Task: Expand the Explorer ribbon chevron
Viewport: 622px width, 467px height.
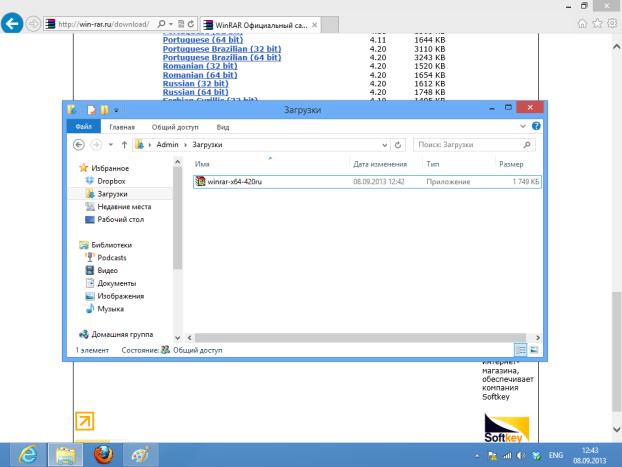Action: point(522,126)
